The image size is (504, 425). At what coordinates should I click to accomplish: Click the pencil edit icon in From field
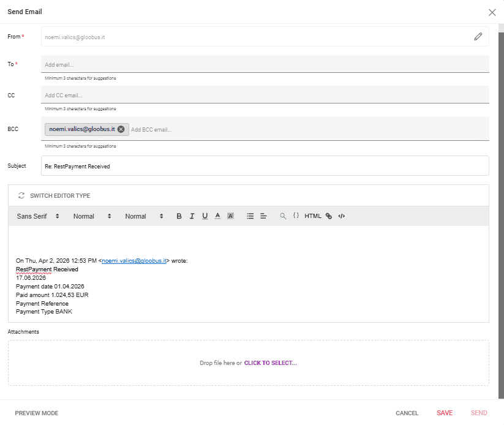pyautogui.click(x=478, y=37)
